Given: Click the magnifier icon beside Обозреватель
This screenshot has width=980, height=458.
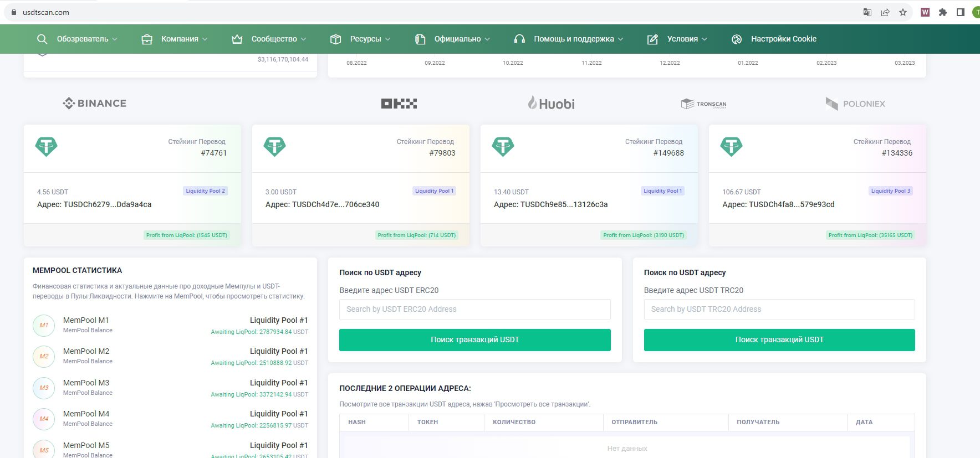Looking at the screenshot, I should pyautogui.click(x=42, y=39).
